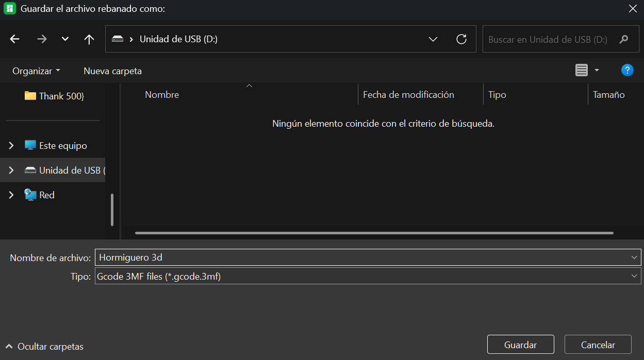Image resolution: width=644 pixels, height=360 pixels.
Task: Select the Thank 500} folder in sidebar
Action: pos(60,96)
